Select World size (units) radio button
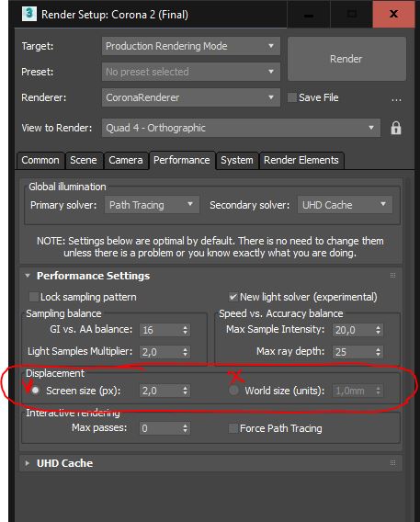This screenshot has width=420, height=522. tap(234, 391)
